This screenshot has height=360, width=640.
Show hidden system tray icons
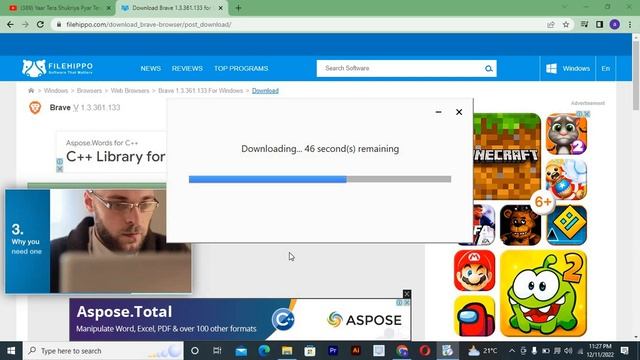512,351
